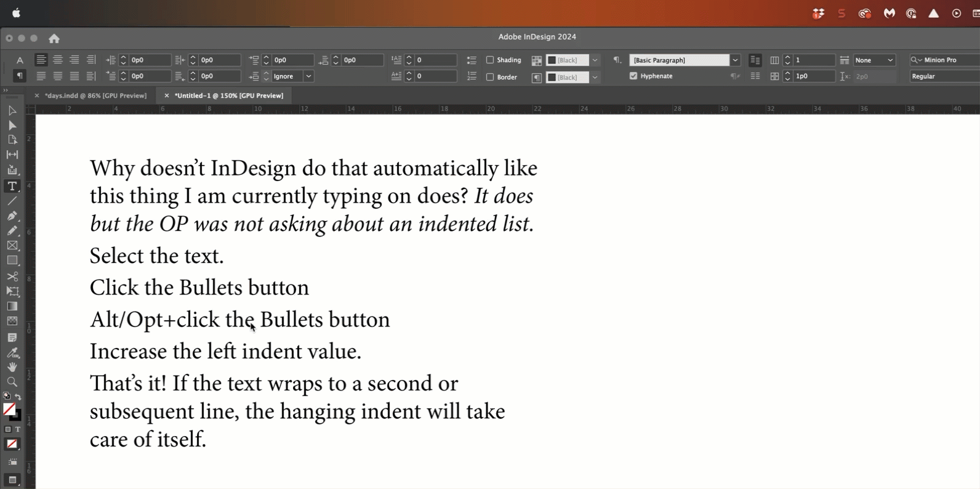Select the Content Collector tool

coord(12,170)
